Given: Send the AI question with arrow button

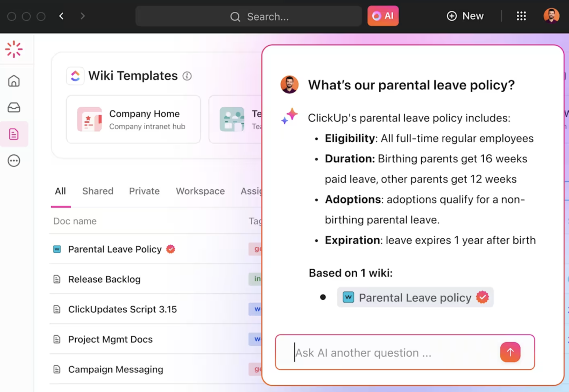Looking at the screenshot, I should (510, 352).
